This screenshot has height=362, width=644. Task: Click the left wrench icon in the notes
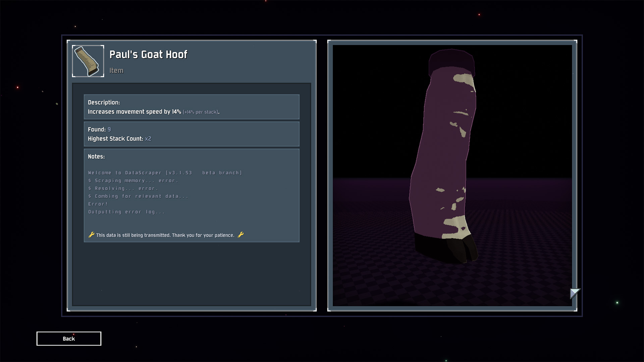91,235
